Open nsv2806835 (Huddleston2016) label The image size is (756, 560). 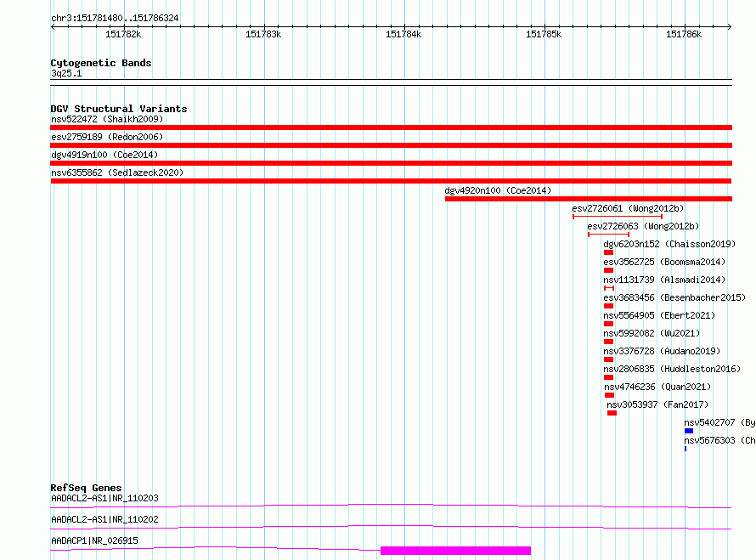[672, 369]
